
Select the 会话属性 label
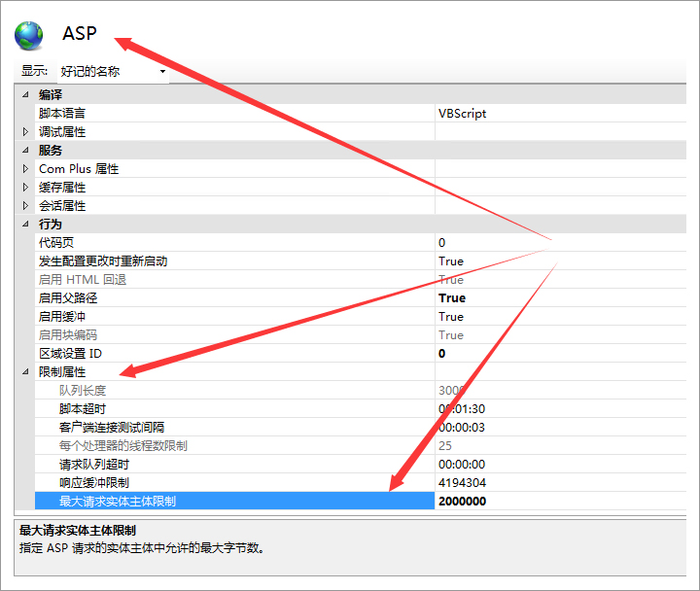[62, 206]
